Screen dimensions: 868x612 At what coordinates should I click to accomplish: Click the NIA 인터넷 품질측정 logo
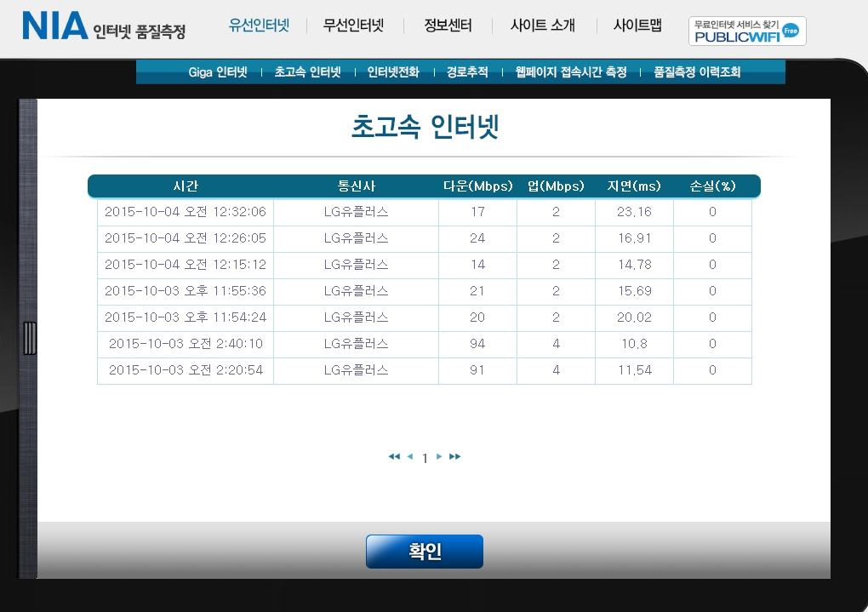(x=104, y=26)
